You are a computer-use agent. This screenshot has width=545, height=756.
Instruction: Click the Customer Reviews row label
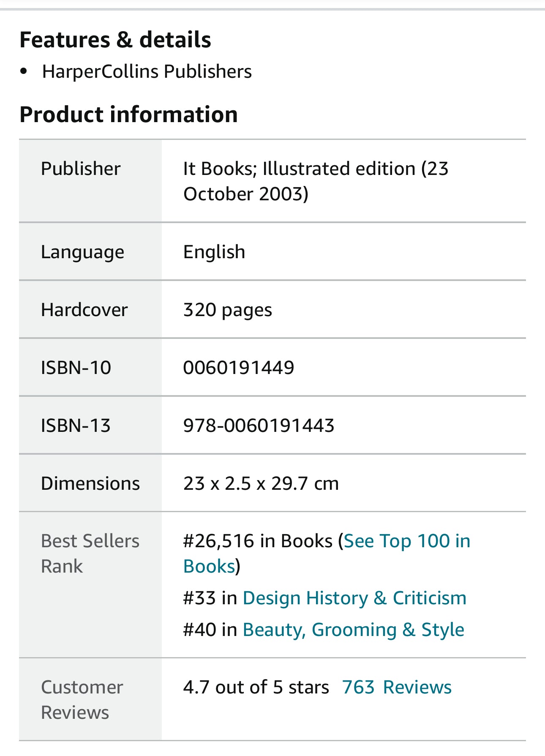[82, 700]
